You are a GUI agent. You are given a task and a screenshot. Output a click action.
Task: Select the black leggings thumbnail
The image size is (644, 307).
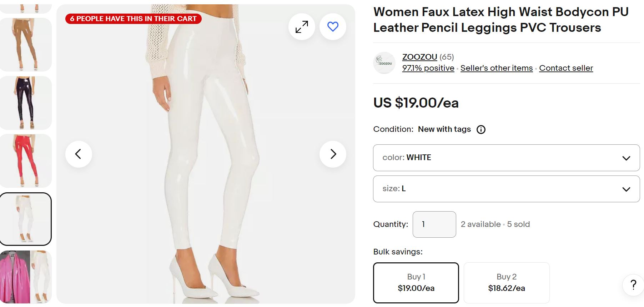(26, 103)
